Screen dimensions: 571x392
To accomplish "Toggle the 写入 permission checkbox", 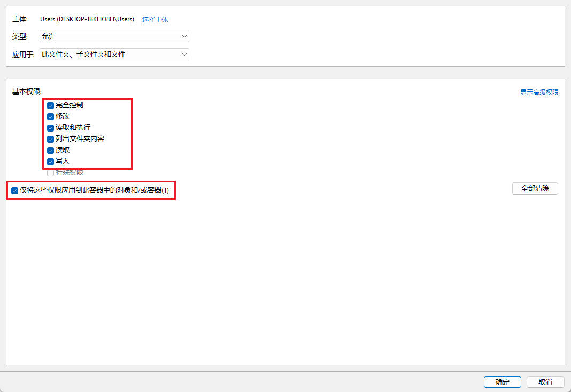I will click(50, 162).
